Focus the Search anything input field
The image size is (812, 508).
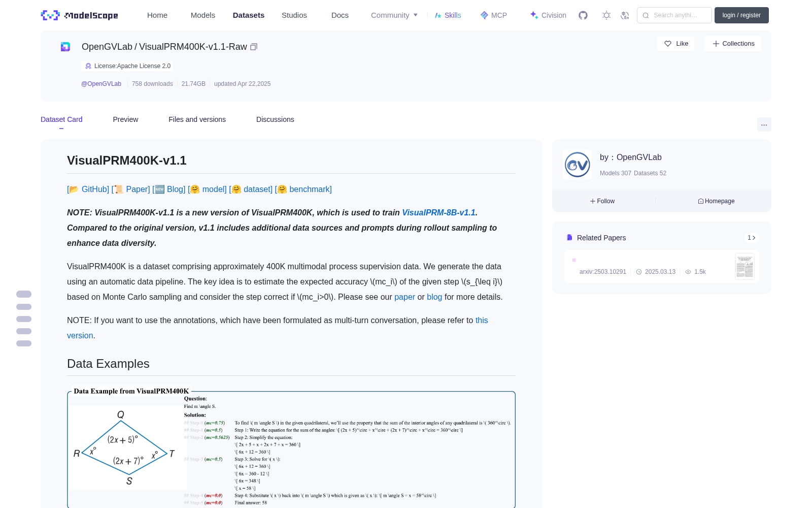click(x=674, y=15)
